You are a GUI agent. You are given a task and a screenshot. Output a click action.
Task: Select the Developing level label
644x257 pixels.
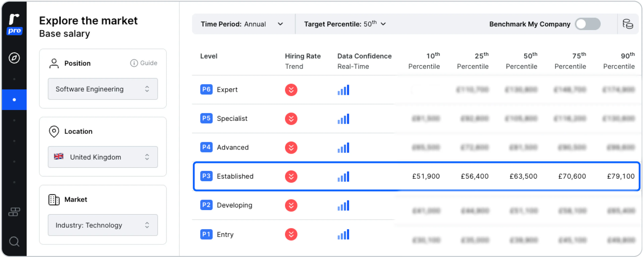tap(234, 205)
